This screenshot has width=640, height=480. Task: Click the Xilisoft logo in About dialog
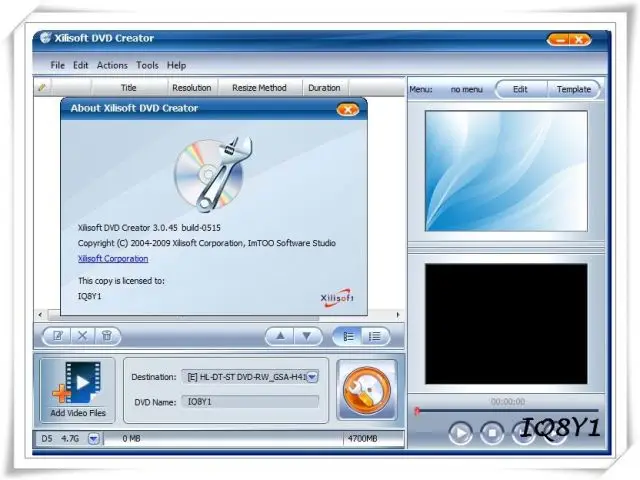click(x=337, y=298)
